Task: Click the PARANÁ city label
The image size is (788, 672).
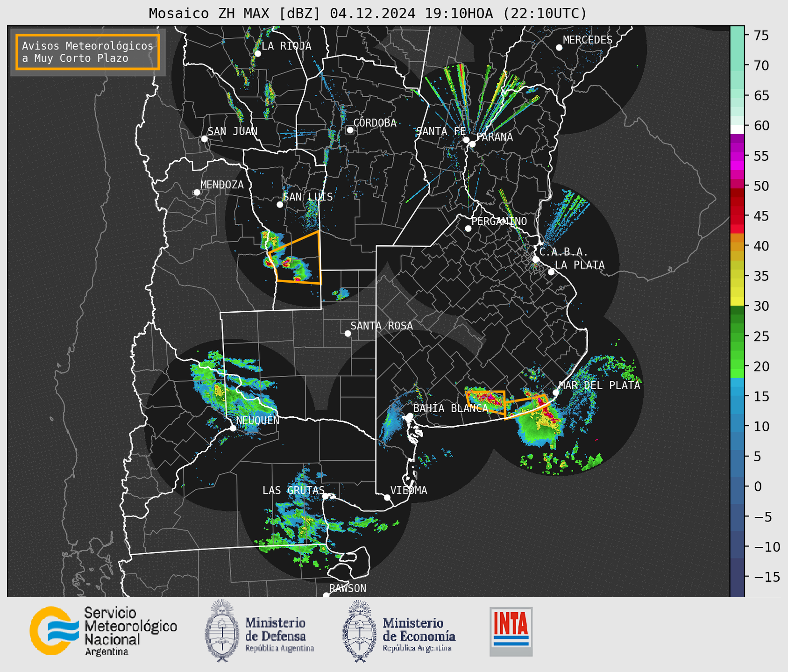Action: pos(494,137)
